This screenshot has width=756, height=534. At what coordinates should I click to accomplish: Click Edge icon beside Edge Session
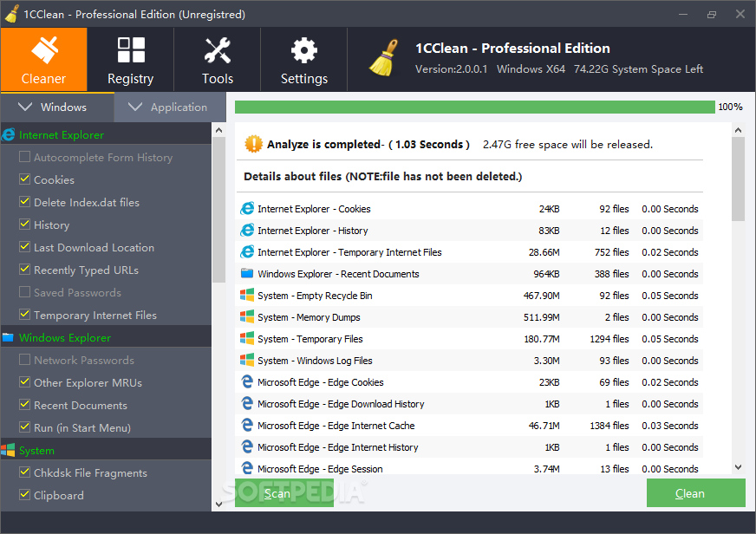coord(247,468)
